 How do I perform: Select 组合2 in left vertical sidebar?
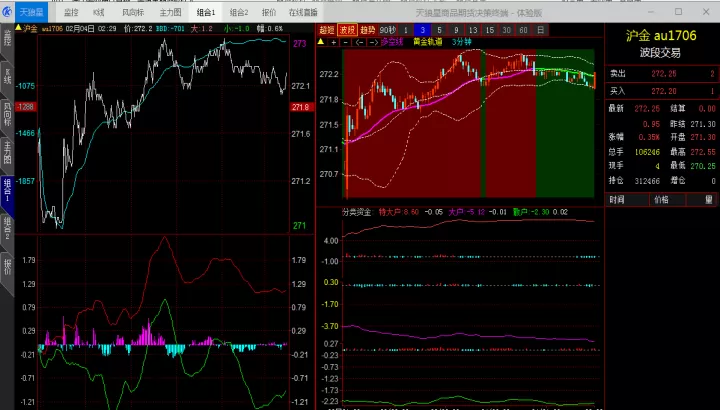7,230
